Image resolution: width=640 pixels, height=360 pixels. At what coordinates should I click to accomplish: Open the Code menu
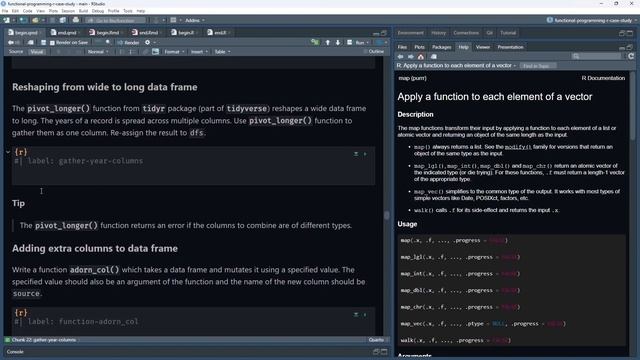click(x=27, y=11)
